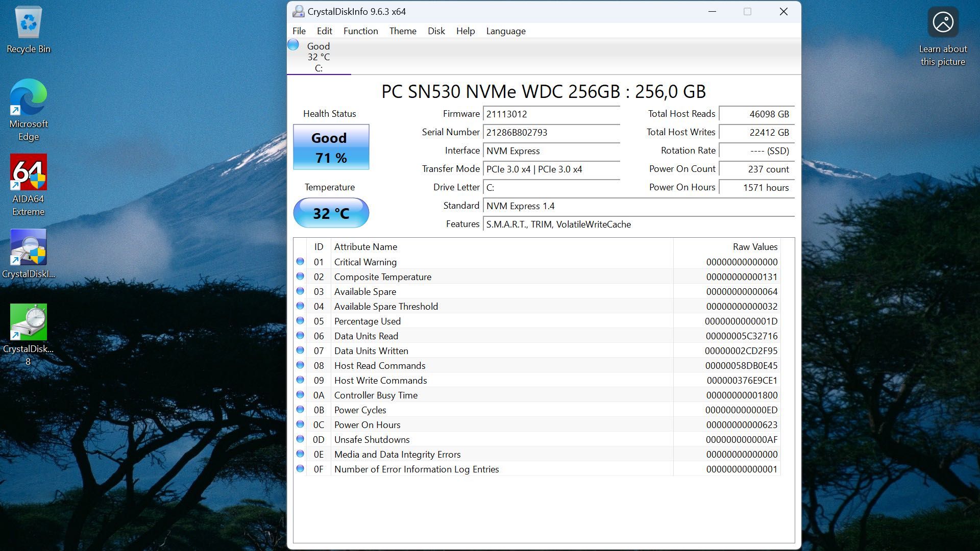This screenshot has width=980, height=551.
Task: Click raw value 00000000000623
Action: pos(742,425)
